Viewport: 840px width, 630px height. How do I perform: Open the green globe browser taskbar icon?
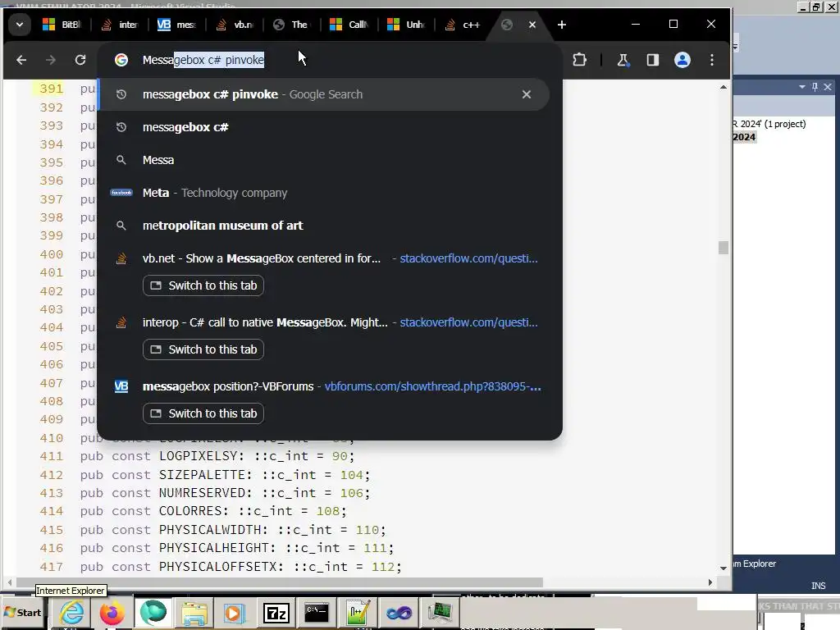tap(153, 613)
